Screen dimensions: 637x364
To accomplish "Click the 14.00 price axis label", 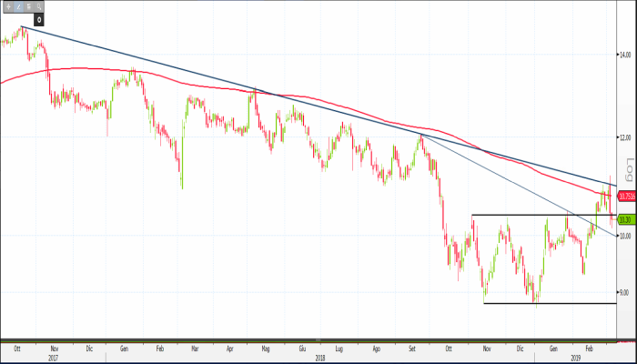I will pos(624,55).
